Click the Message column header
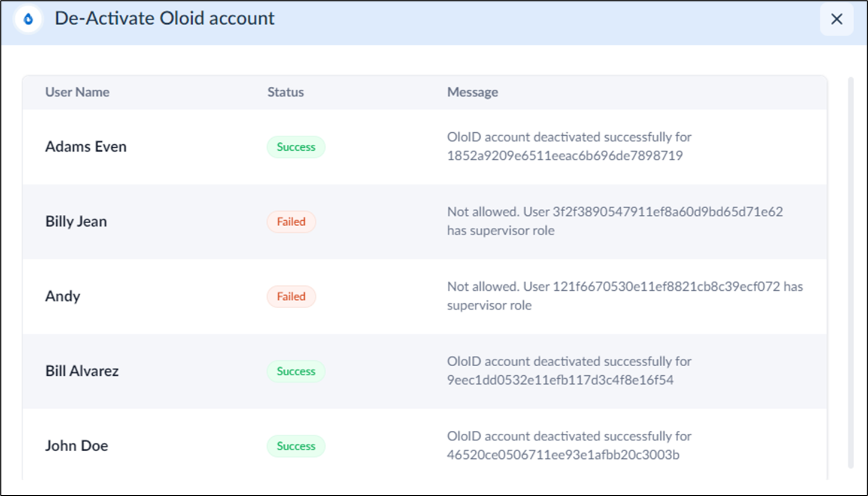868x496 pixels. [472, 92]
